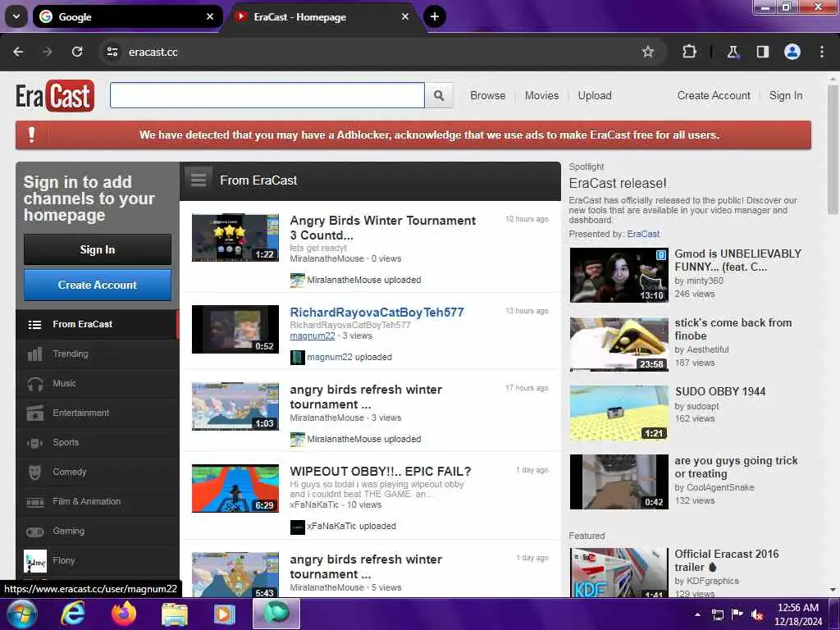Screen dimensions: 840x630
Task: Open the EraCast presenter link in Spotlight
Action: click(x=643, y=234)
